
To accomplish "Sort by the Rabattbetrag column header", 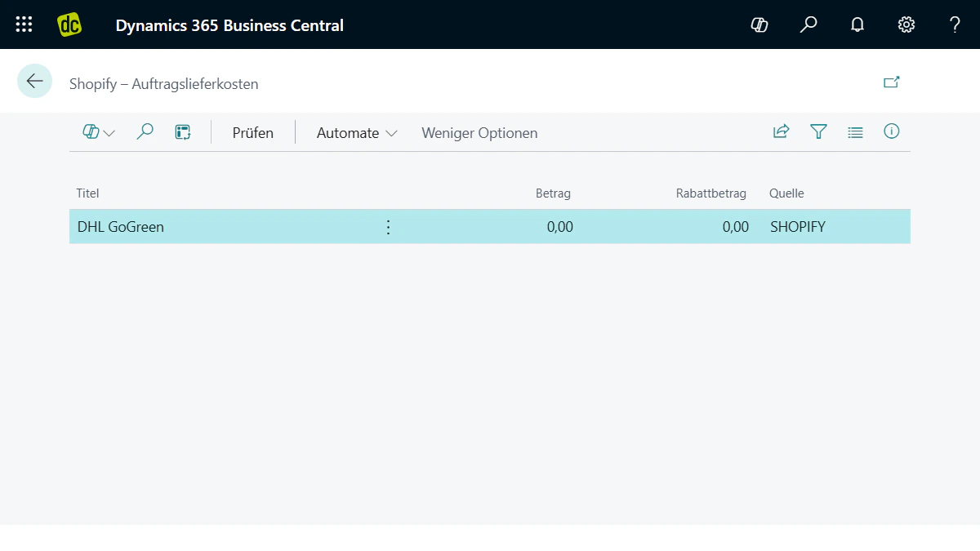I will [x=710, y=193].
